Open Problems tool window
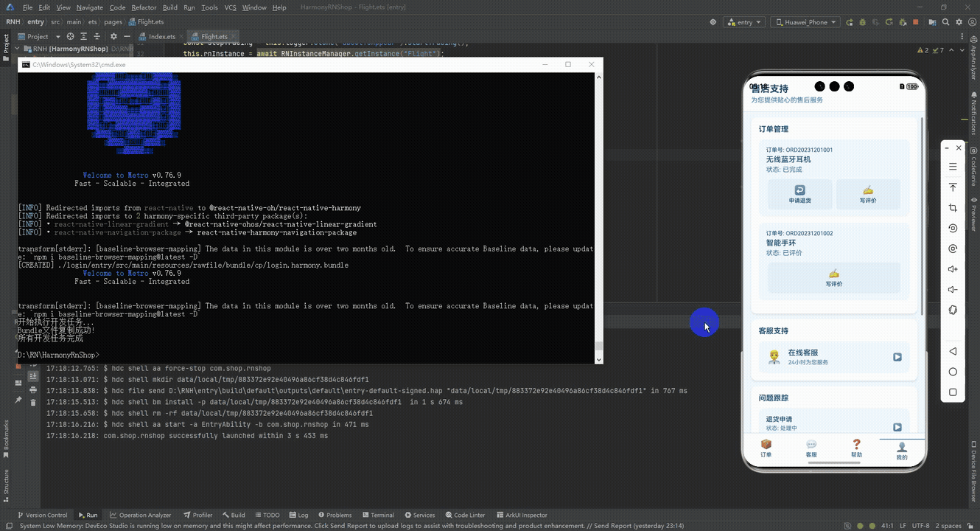The image size is (980, 531). [334, 515]
